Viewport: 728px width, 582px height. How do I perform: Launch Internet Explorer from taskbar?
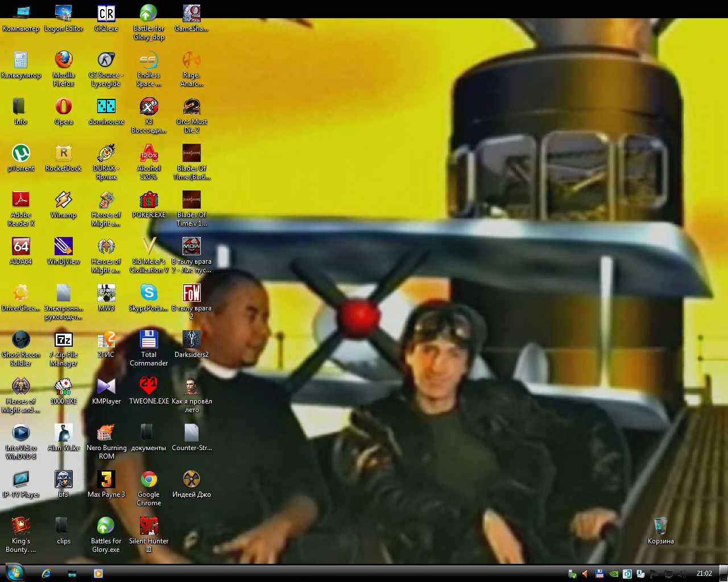pyautogui.click(x=46, y=573)
